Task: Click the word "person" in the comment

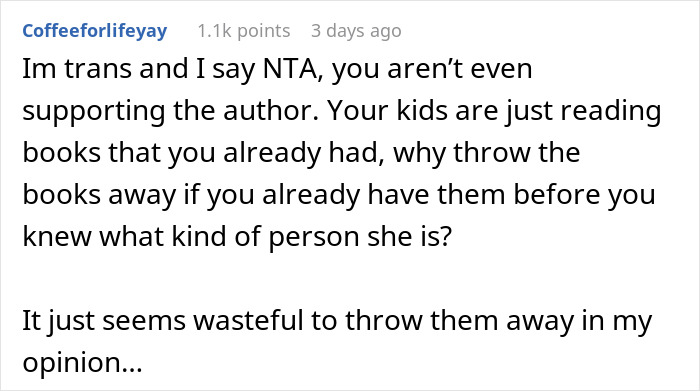Action: (x=314, y=237)
